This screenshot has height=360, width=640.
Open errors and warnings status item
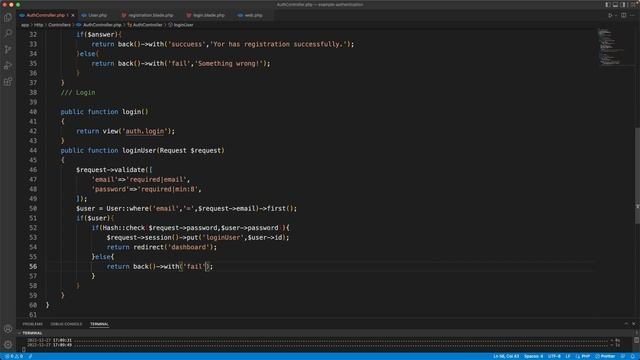(x=13, y=356)
